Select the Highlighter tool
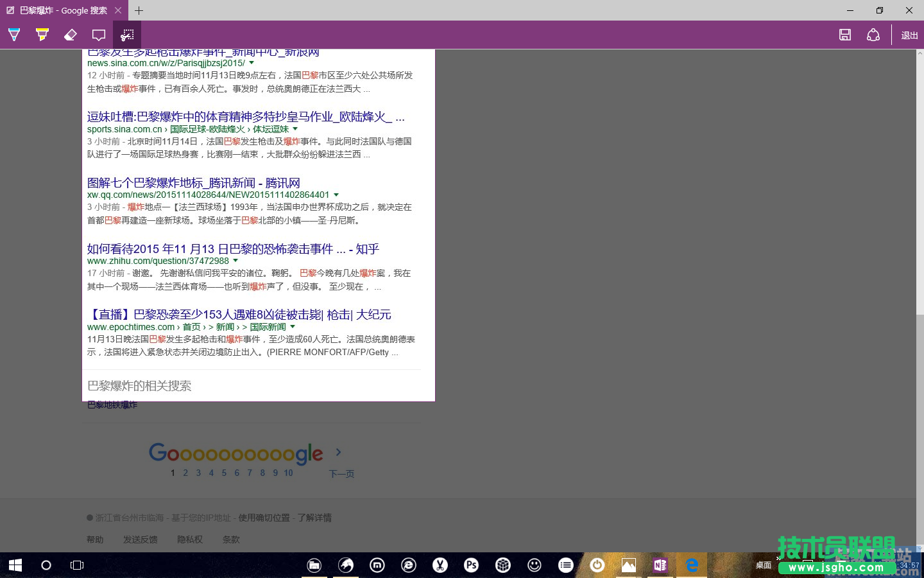 pos(42,35)
